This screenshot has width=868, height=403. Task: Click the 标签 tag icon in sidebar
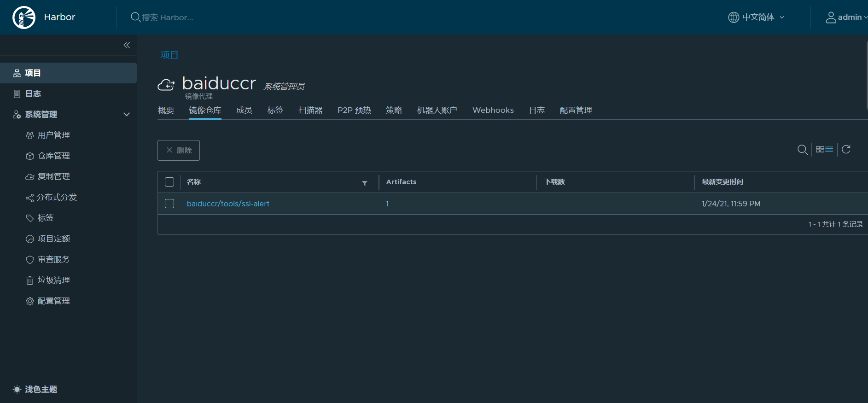point(30,218)
